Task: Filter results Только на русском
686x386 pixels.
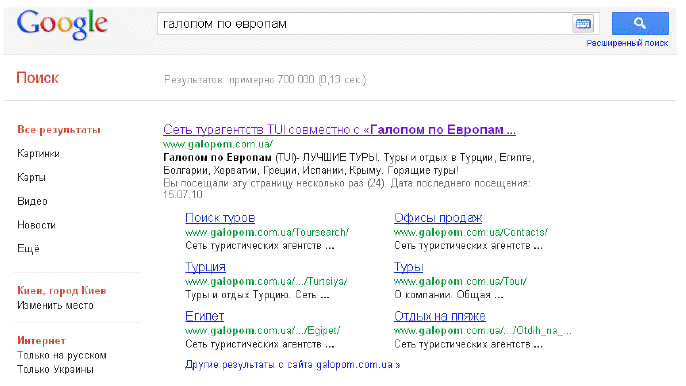Action: (x=62, y=355)
